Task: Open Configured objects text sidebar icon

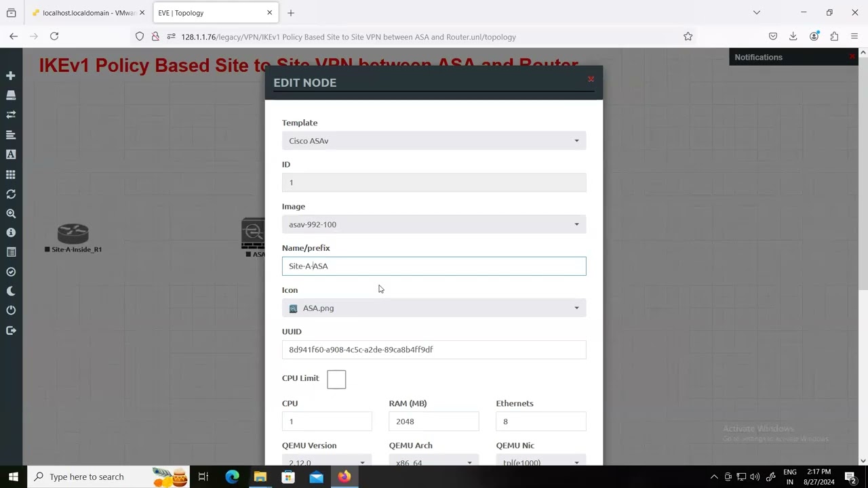Action: [11, 155]
